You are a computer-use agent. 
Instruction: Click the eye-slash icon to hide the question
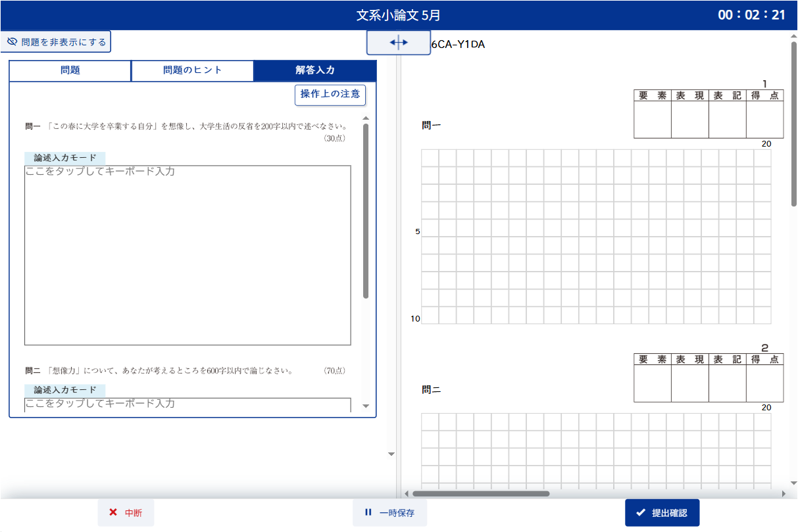(12, 41)
